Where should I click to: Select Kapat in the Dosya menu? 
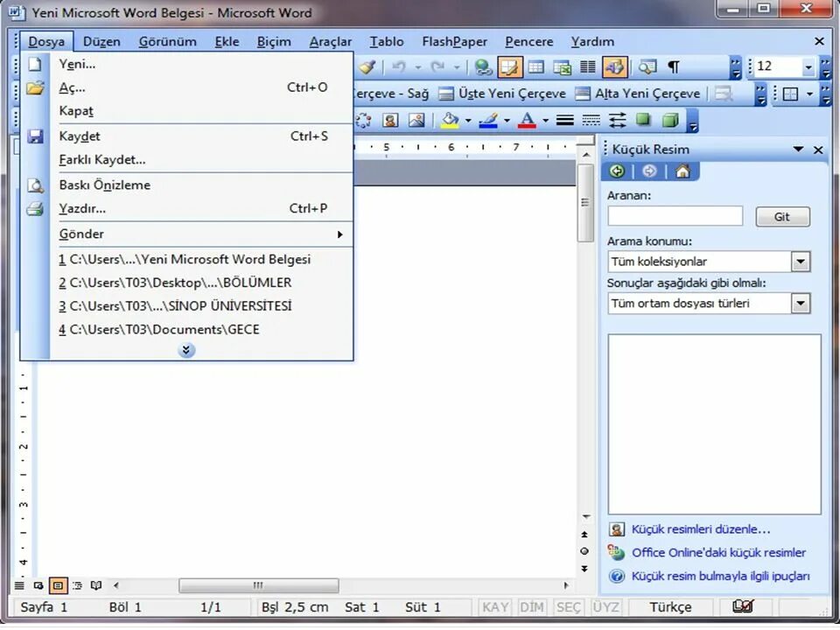(186, 111)
